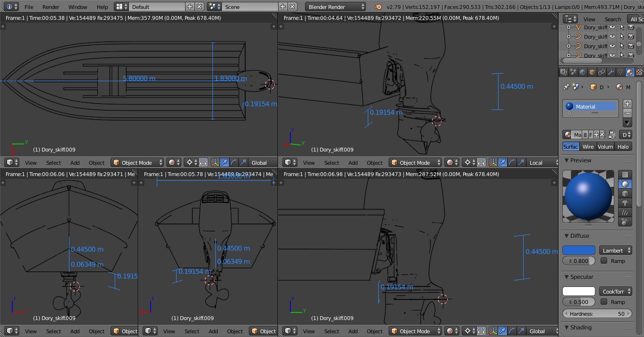Screen dimensions: 644x337
Task: Enable the Diffuse Ramp checkbox
Action: (604, 261)
